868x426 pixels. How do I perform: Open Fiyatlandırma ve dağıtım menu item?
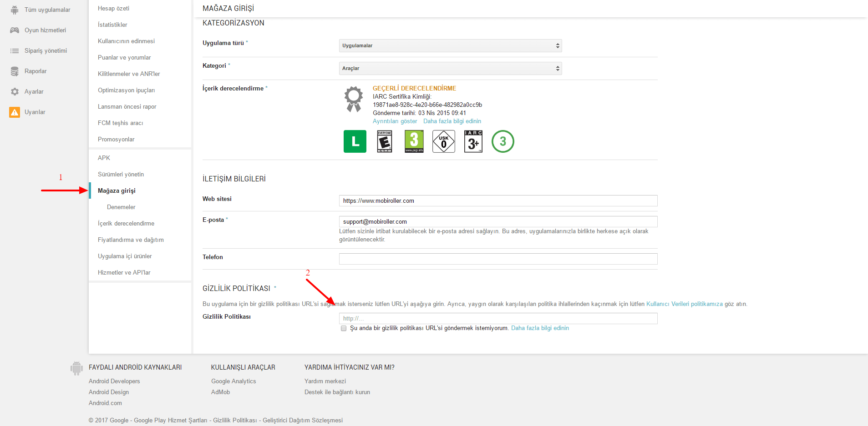coord(131,240)
